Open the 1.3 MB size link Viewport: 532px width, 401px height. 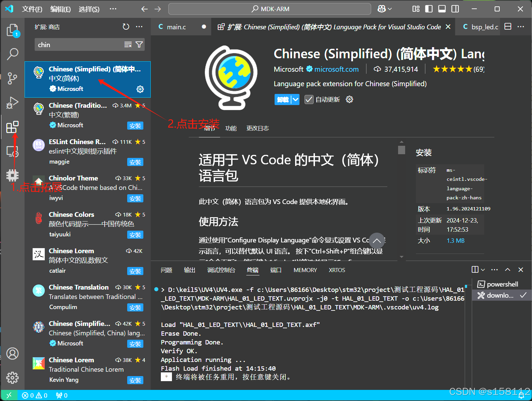pyautogui.click(x=455, y=241)
